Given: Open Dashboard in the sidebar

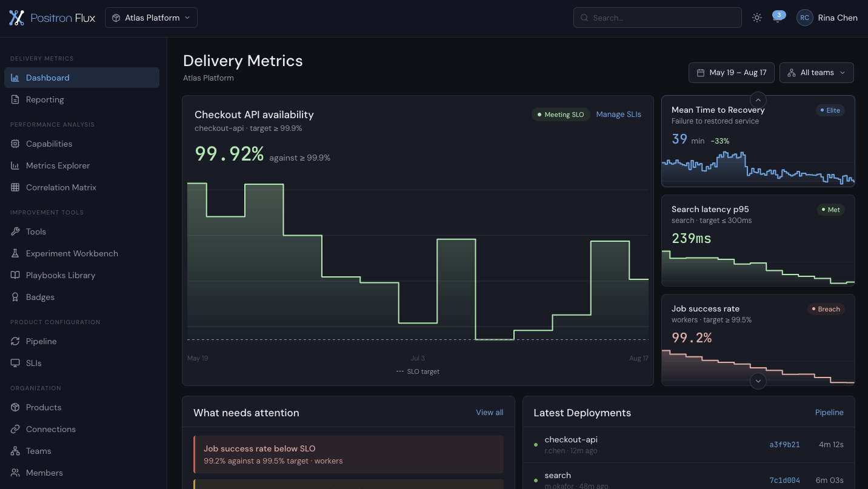Looking at the screenshot, I should pyautogui.click(x=82, y=78).
